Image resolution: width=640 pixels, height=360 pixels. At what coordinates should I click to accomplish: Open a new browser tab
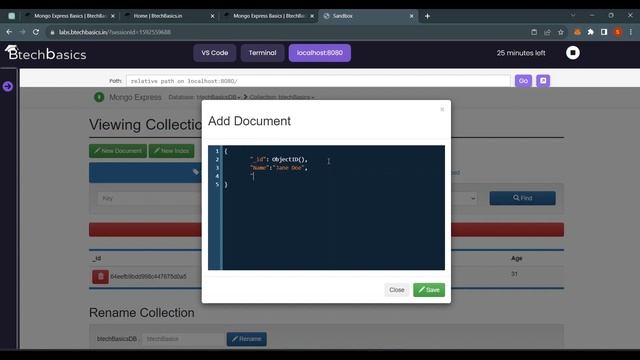tap(427, 16)
